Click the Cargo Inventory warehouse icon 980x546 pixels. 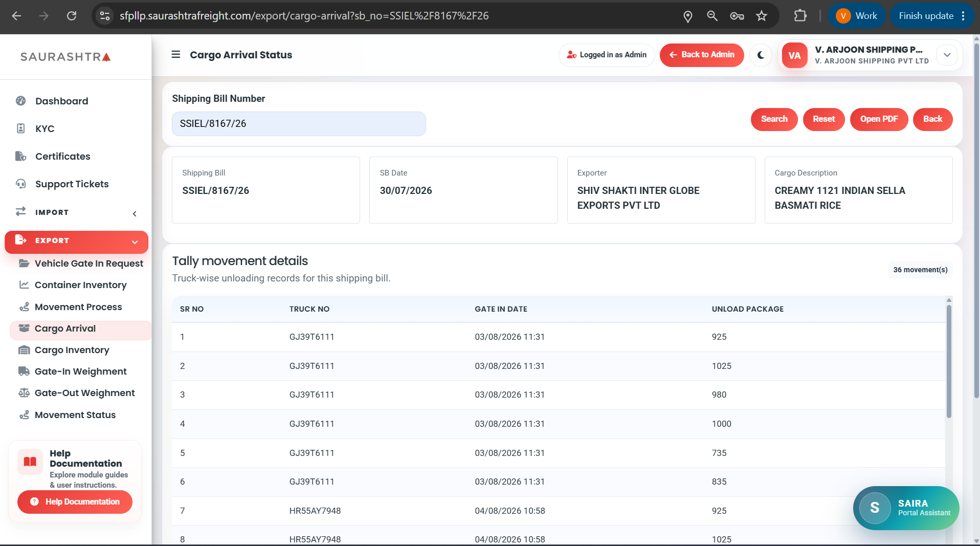[x=24, y=350]
